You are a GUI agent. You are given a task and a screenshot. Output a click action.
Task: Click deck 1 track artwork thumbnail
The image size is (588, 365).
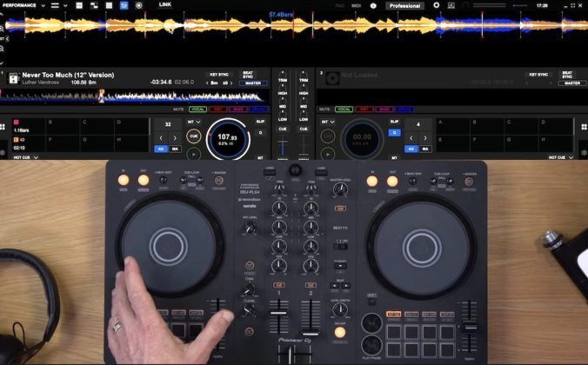click(x=14, y=78)
